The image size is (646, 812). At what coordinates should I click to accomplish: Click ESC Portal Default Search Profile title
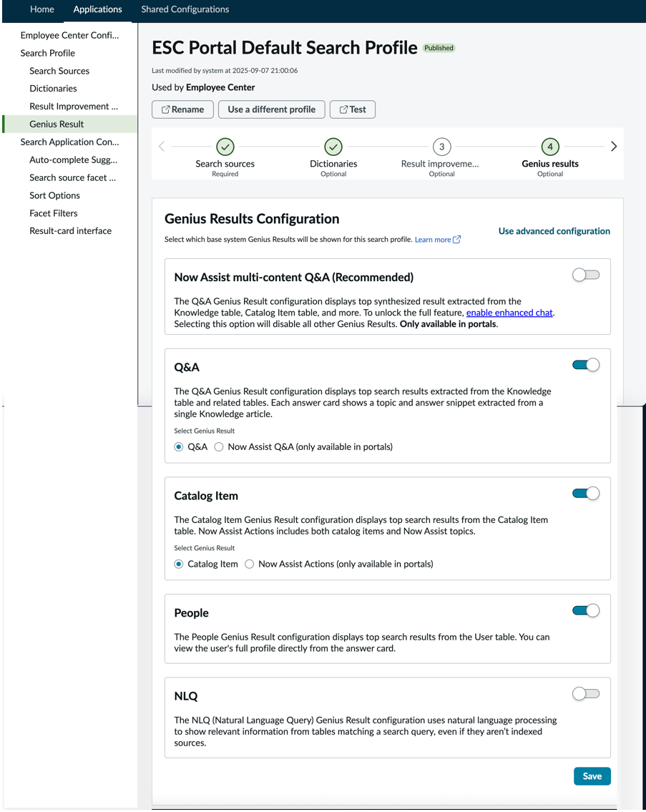click(x=285, y=48)
